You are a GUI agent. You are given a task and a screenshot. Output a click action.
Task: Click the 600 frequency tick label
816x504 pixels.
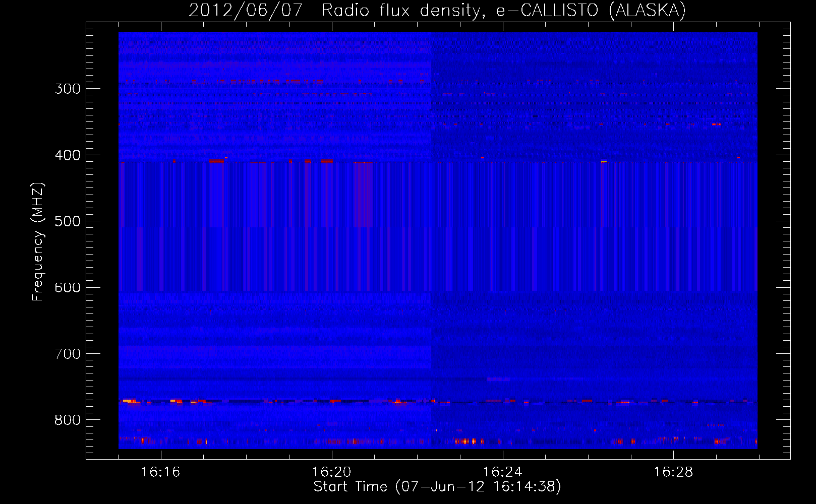(68, 288)
